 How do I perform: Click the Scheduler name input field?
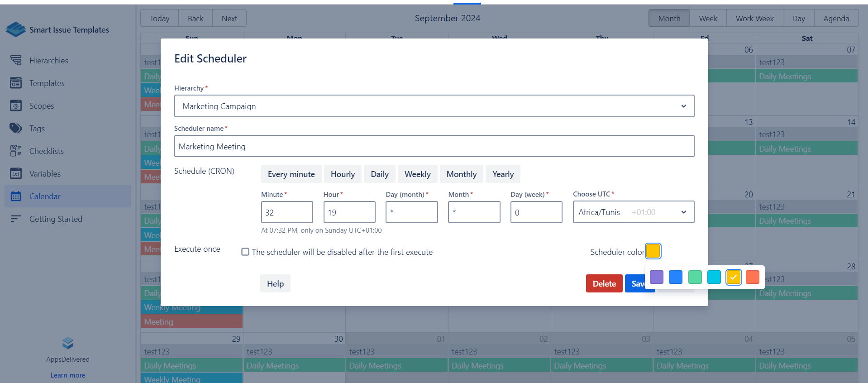[434, 146]
